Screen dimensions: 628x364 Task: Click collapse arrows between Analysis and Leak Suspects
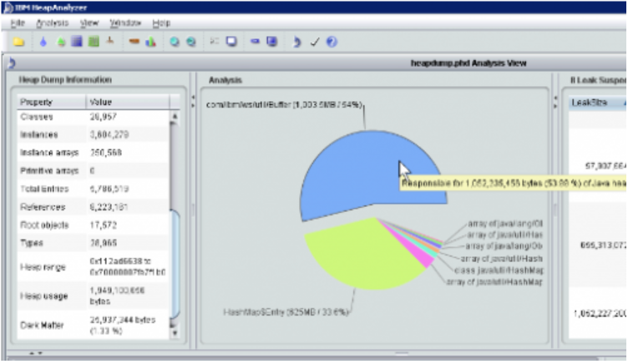click(x=555, y=102)
